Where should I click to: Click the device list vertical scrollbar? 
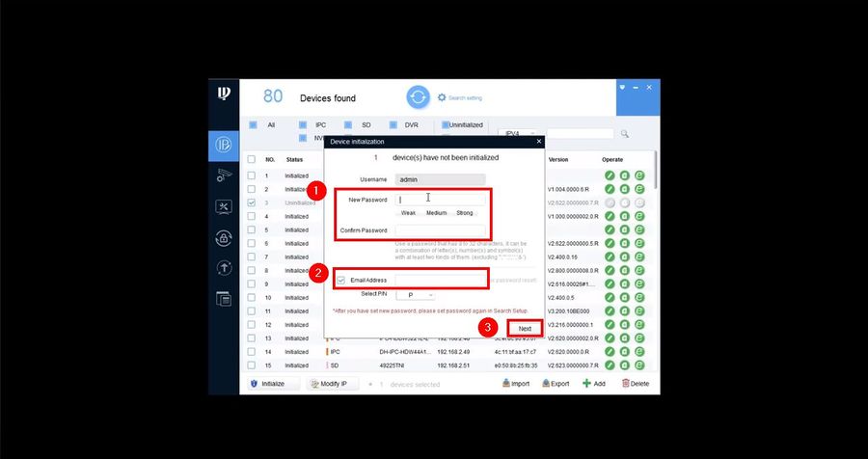[656, 170]
